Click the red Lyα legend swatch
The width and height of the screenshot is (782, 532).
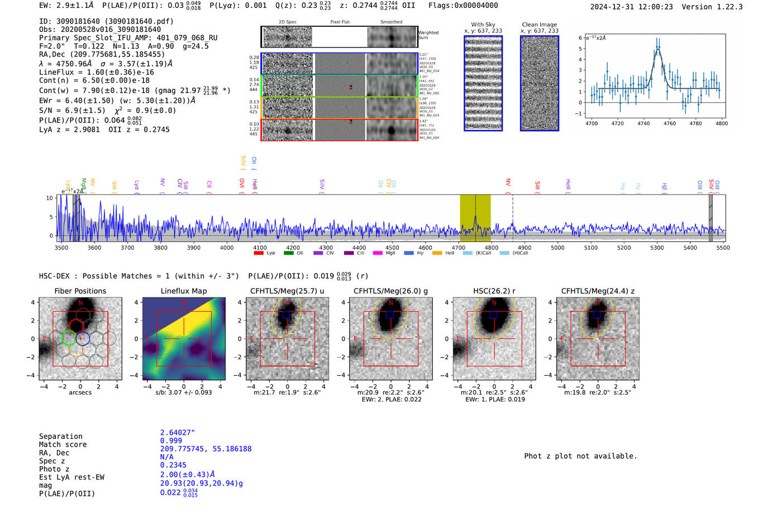258,253
